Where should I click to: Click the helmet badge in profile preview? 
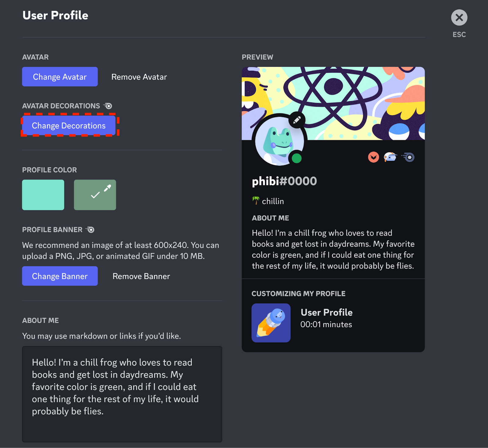pos(390,157)
